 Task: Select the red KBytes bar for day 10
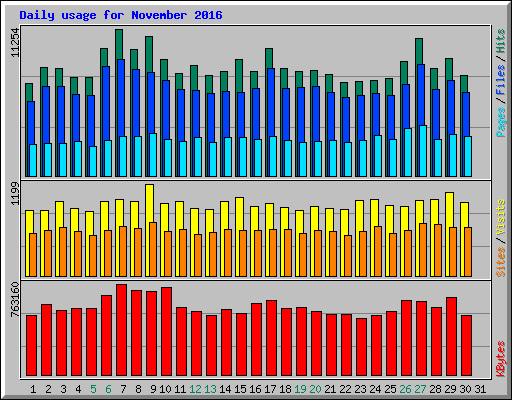(x=167, y=332)
